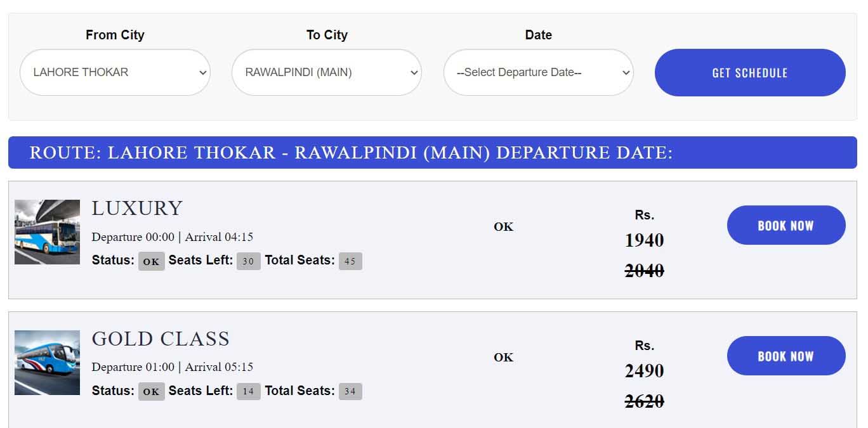The height and width of the screenshot is (428, 868).
Task: Book the LUXURY bus trip
Action: 786,225
